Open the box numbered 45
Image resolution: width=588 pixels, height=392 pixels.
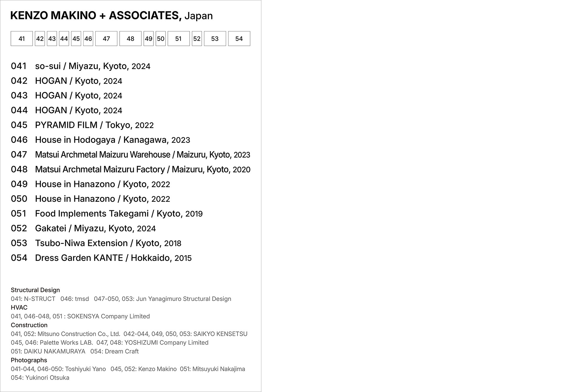[x=76, y=39]
